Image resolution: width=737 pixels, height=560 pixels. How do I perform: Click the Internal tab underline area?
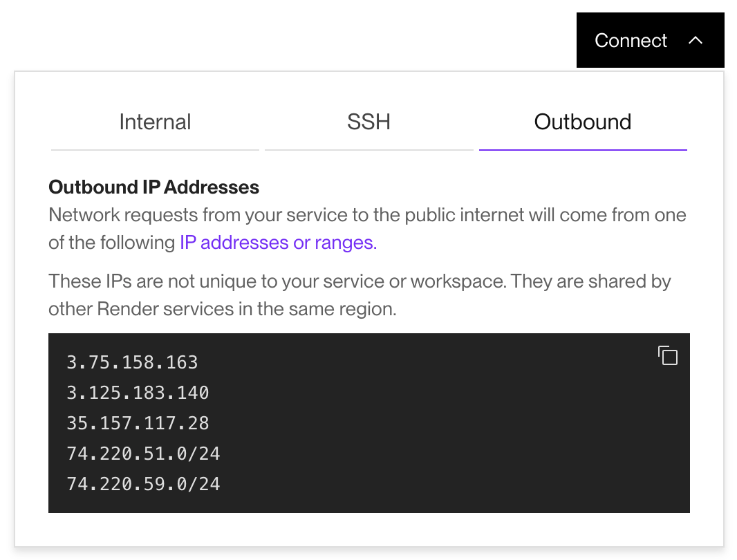(x=155, y=148)
